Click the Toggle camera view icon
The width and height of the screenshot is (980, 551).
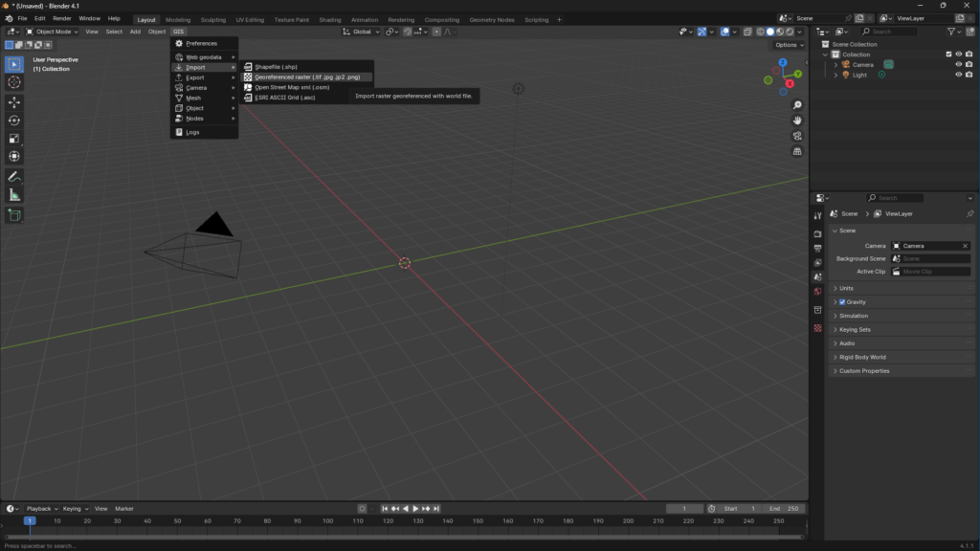pos(797,136)
